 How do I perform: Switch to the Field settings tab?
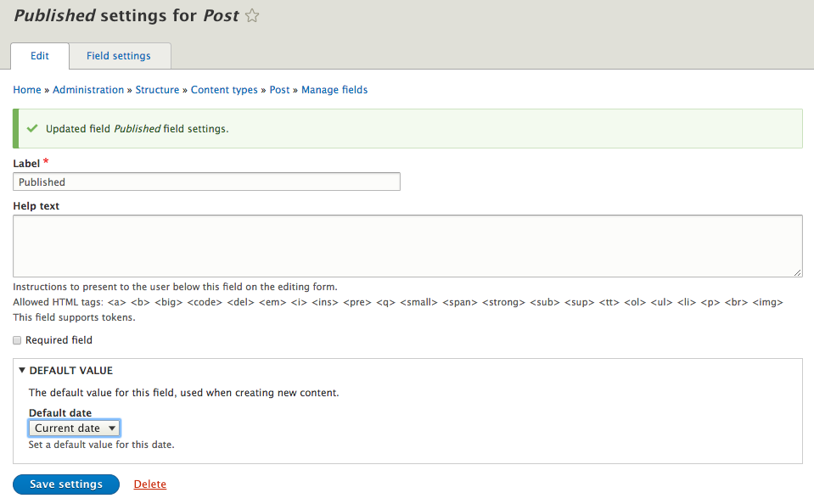point(119,56)
